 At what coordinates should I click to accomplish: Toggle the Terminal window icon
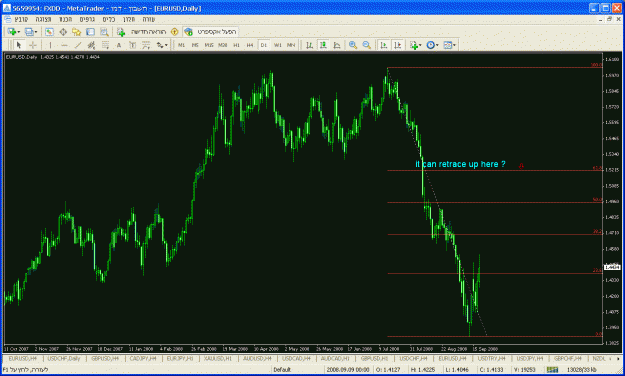[90, 31]
